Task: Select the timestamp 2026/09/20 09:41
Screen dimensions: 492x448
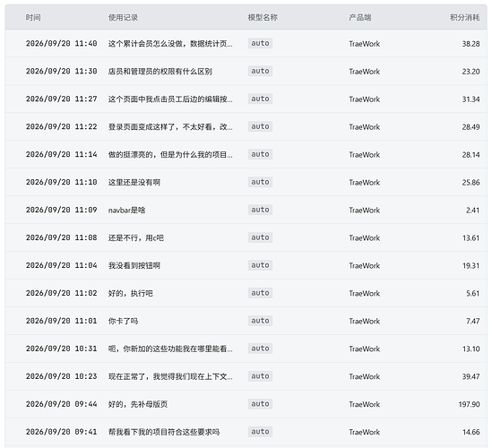Action: coord(61,432)
